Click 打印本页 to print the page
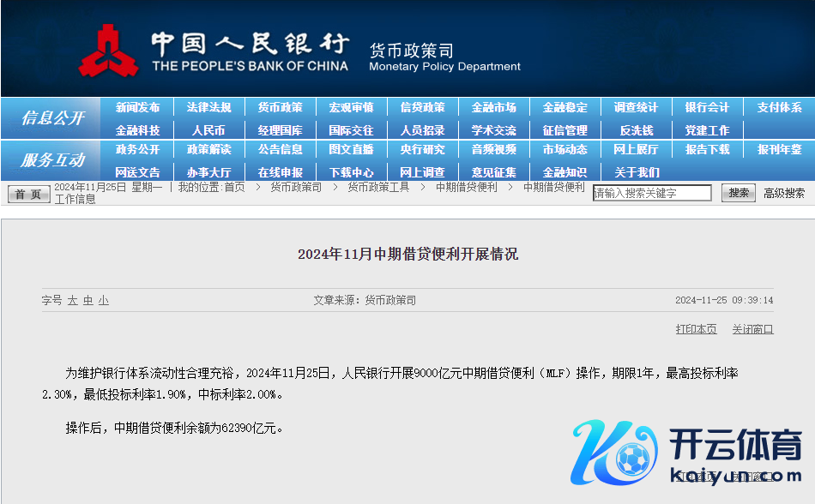 (x=696, y=330)
